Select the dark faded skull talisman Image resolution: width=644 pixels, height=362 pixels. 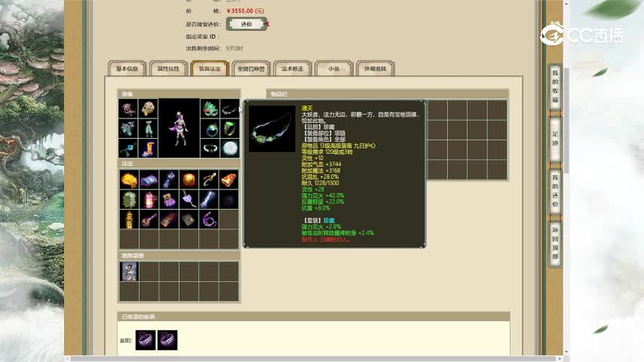point(228,200)
